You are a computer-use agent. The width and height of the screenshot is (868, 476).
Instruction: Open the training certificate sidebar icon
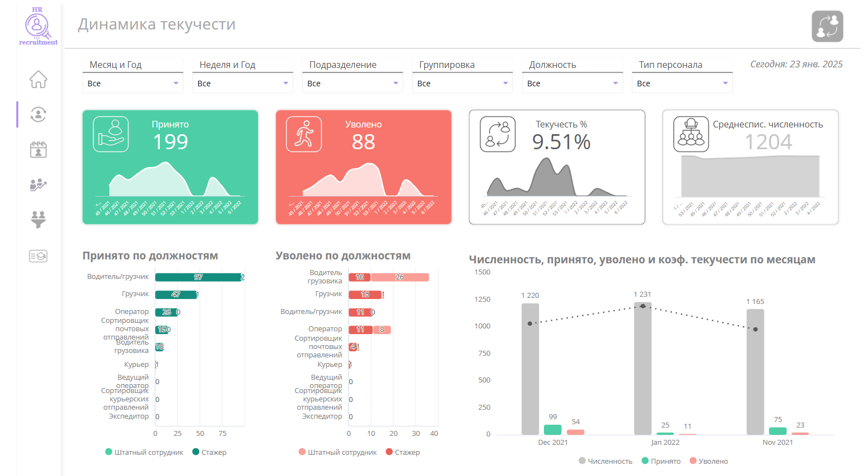(38, 256)
